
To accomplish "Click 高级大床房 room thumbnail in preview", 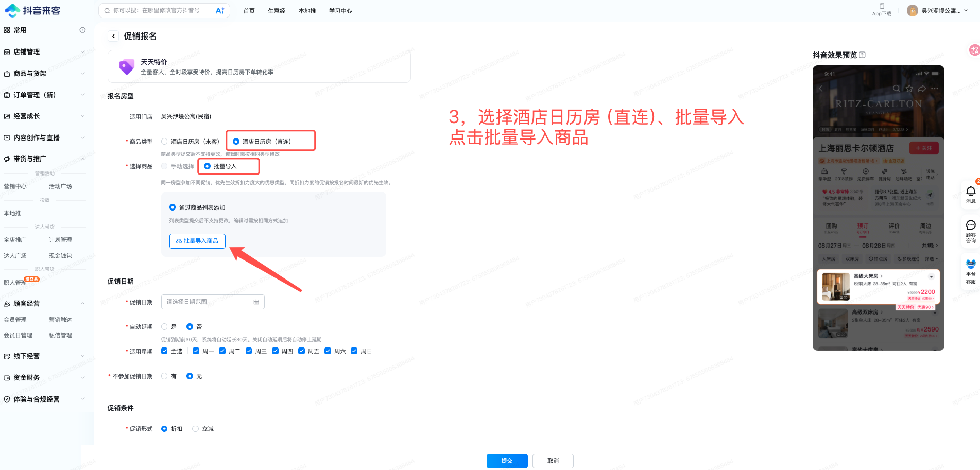I will coord(835,287).
